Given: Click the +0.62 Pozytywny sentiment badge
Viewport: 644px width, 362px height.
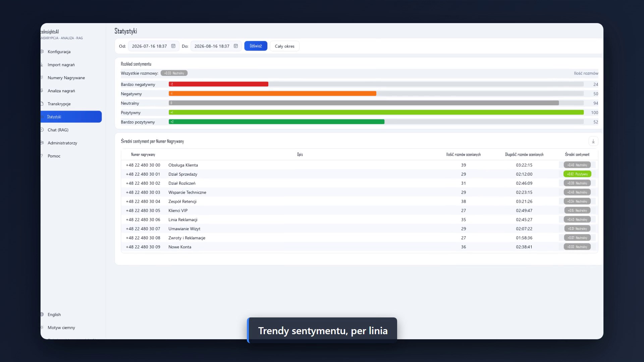Looking at the screenshot, I should click(577, 174).
